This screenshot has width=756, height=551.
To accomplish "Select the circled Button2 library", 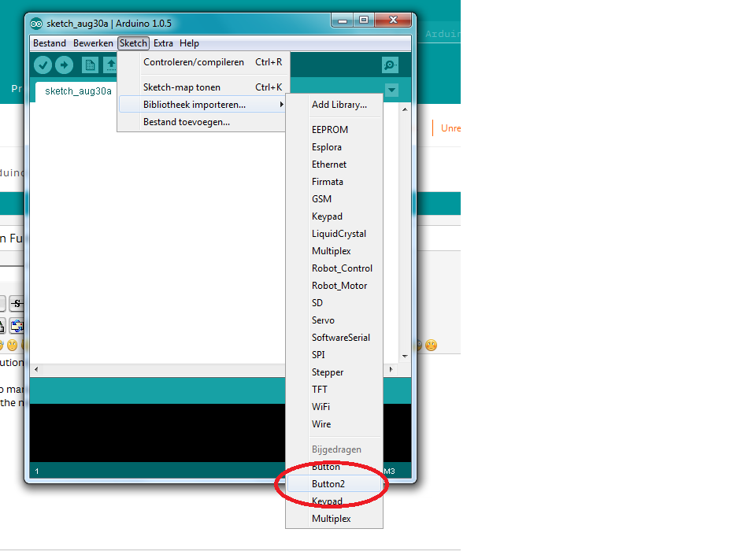I will click(x=331, y=483).
